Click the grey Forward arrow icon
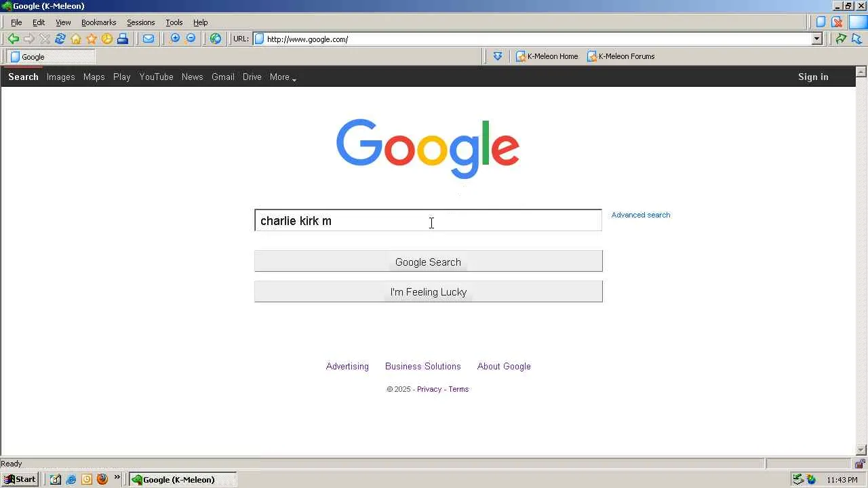Image resolution: width=868 pixels, height=488 pixels. click(x=28, y=39)
